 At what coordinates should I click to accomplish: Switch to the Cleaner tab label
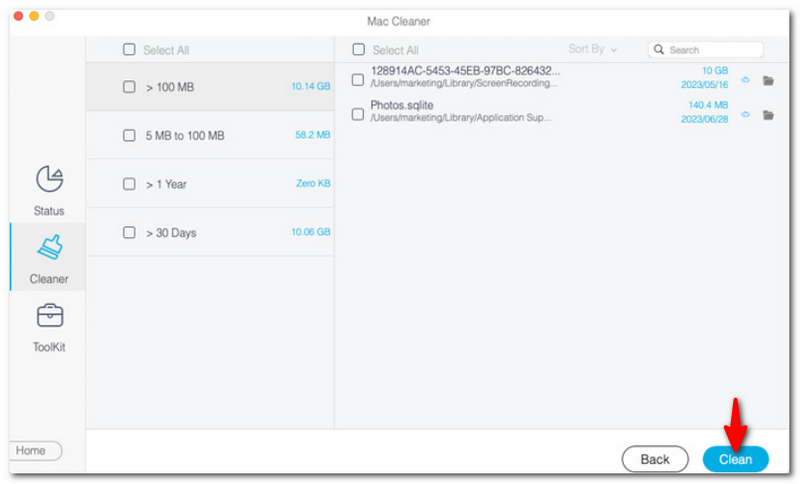(49, 279)
